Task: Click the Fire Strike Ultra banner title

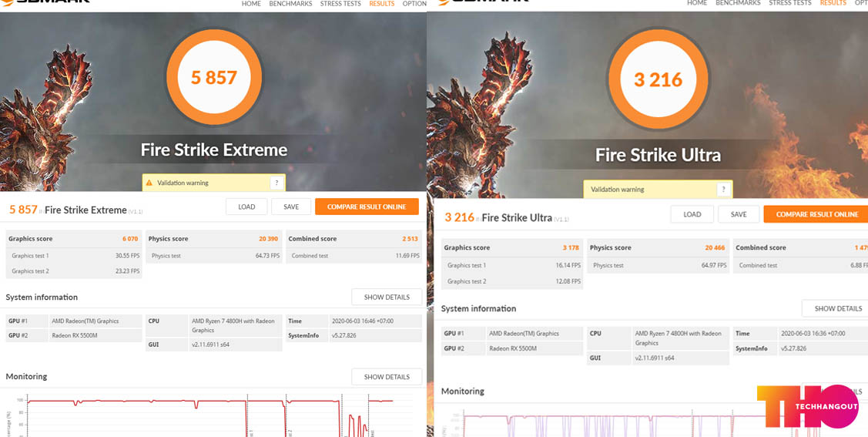Action: coord(658,154)
